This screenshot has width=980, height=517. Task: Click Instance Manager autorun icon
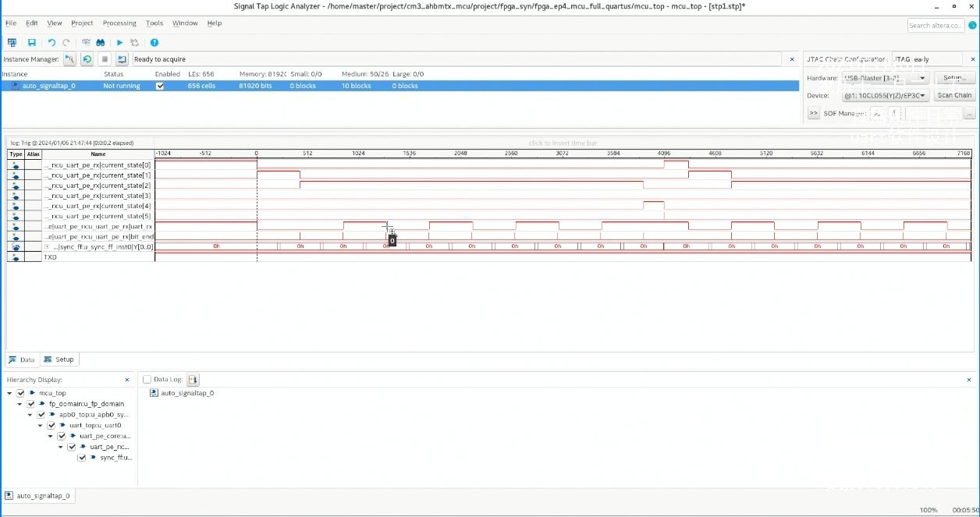click(87, 59)
